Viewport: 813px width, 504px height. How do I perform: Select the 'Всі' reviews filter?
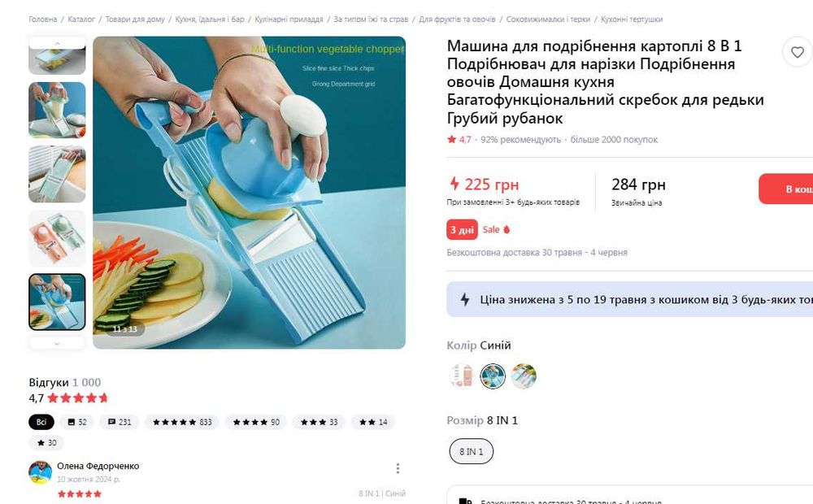click(41, 422)
